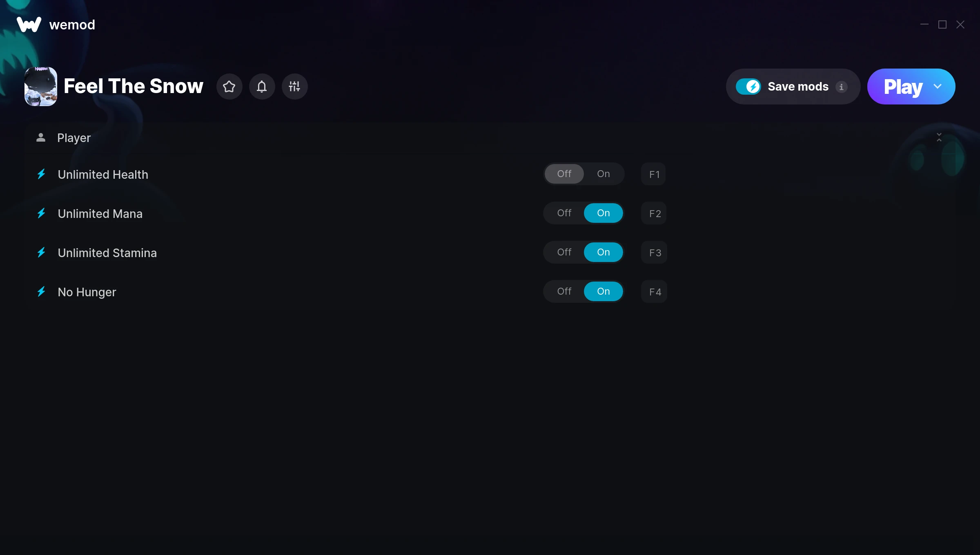Change the F3 hotkey for Unlimited Stamina
The image size is (980, 555).
[x=654, y=253]
